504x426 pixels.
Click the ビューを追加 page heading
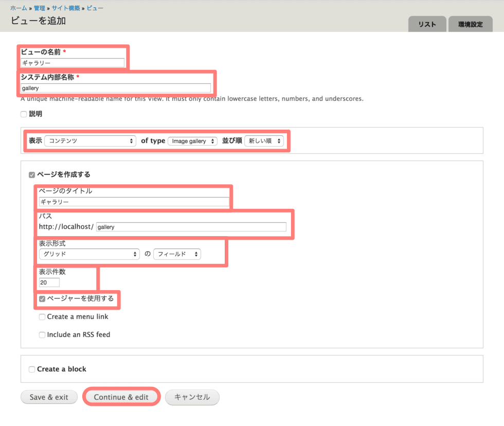point(39,21)
